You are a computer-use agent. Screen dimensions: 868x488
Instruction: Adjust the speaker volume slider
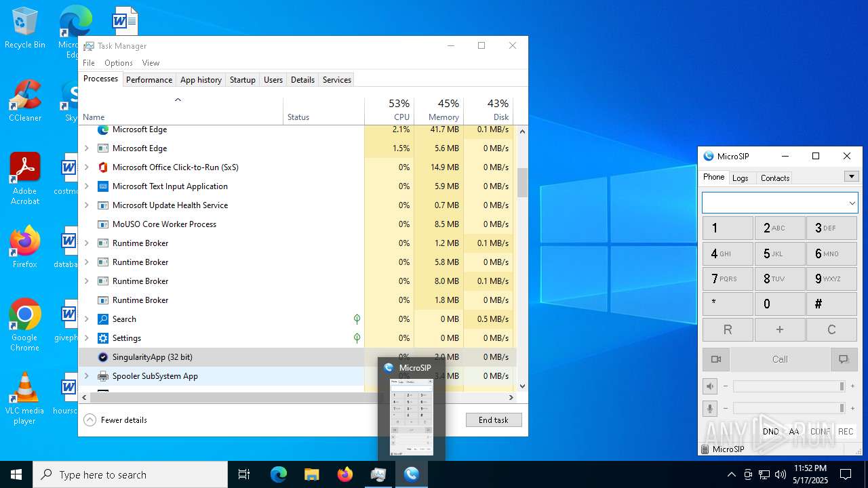point(789,386)
